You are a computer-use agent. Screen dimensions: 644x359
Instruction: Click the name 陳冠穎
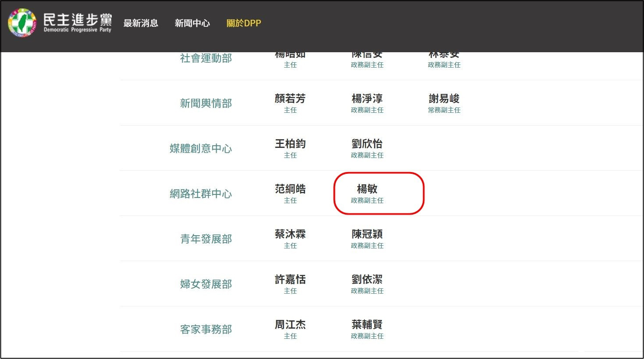(367, 234)
